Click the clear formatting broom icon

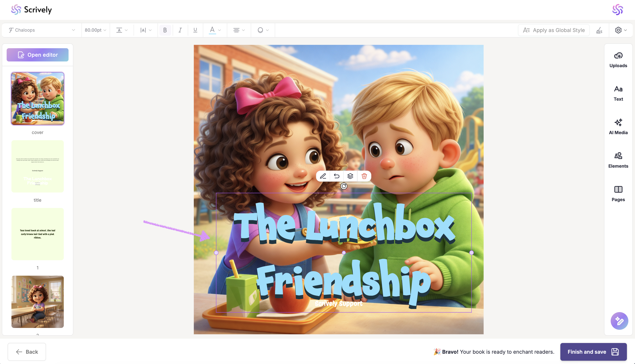599,30
